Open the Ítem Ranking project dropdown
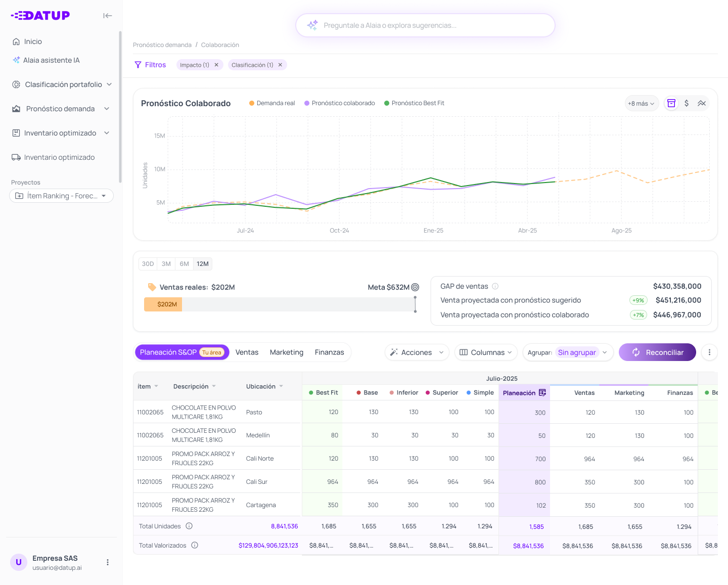 click(x=62, y=196)
